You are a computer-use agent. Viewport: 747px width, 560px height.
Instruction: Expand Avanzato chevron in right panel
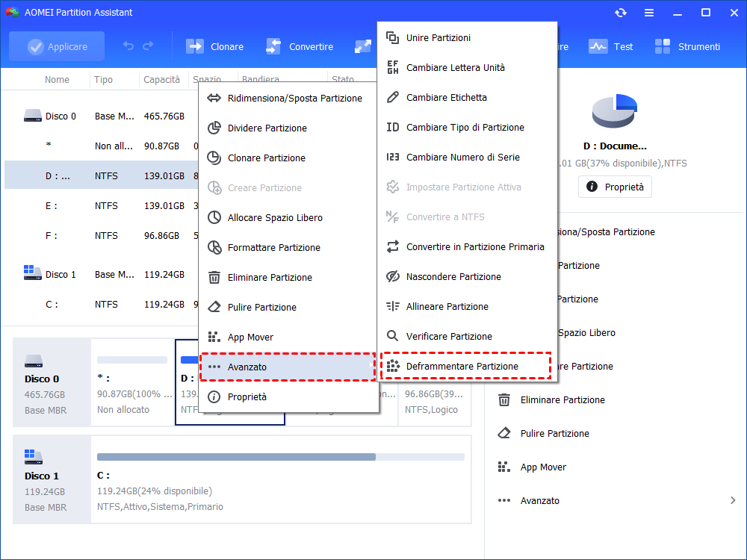tap(733, 500)
